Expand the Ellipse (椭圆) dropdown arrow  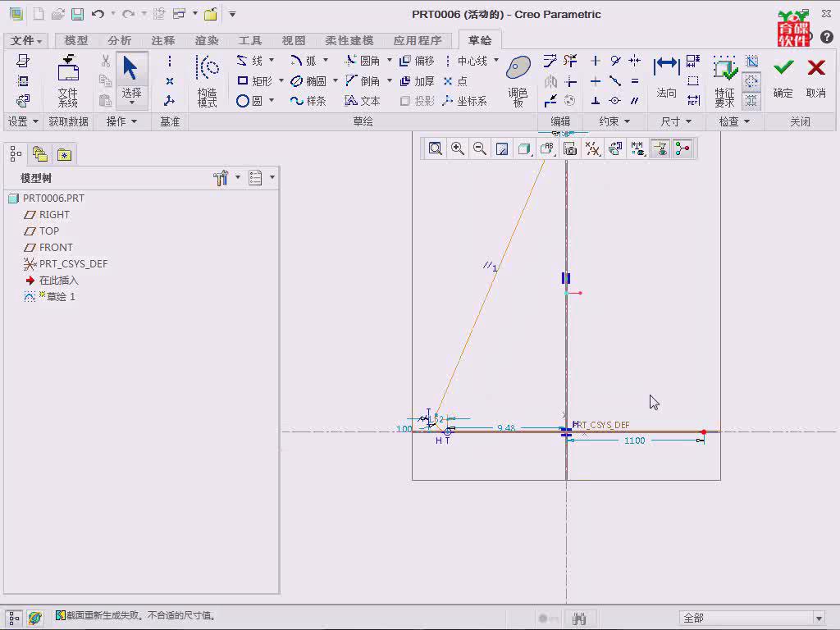pyautogui.click(x=336, y=81)
